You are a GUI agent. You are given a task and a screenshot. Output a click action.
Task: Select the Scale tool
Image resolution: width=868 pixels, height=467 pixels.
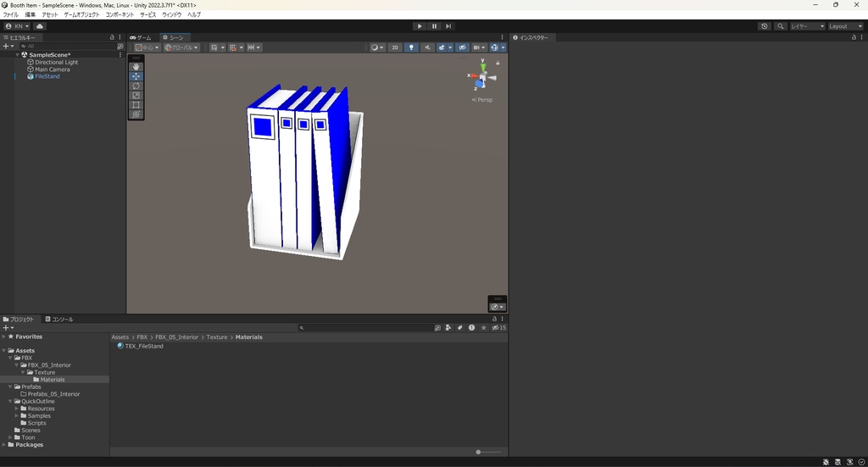click(136, 95)
